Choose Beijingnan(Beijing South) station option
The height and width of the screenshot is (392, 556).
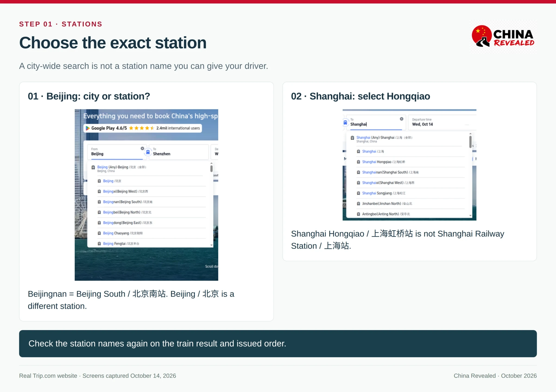151,202
